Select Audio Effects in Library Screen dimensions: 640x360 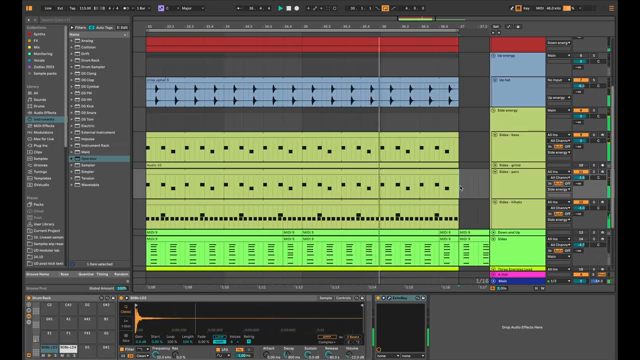(44, 113)
